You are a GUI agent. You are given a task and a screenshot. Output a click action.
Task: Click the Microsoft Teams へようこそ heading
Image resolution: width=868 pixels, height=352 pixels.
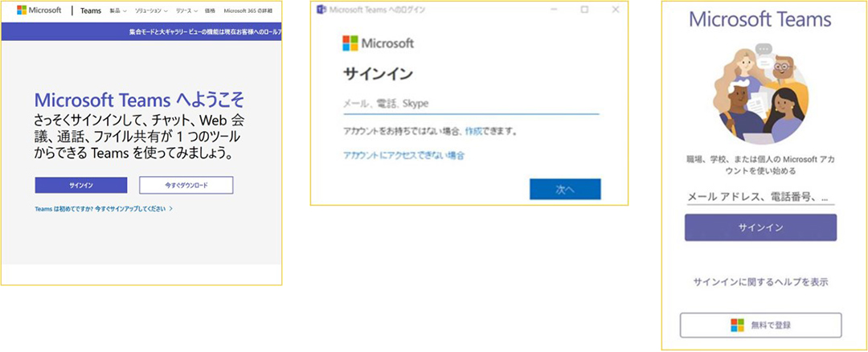[x=139, y=100]
